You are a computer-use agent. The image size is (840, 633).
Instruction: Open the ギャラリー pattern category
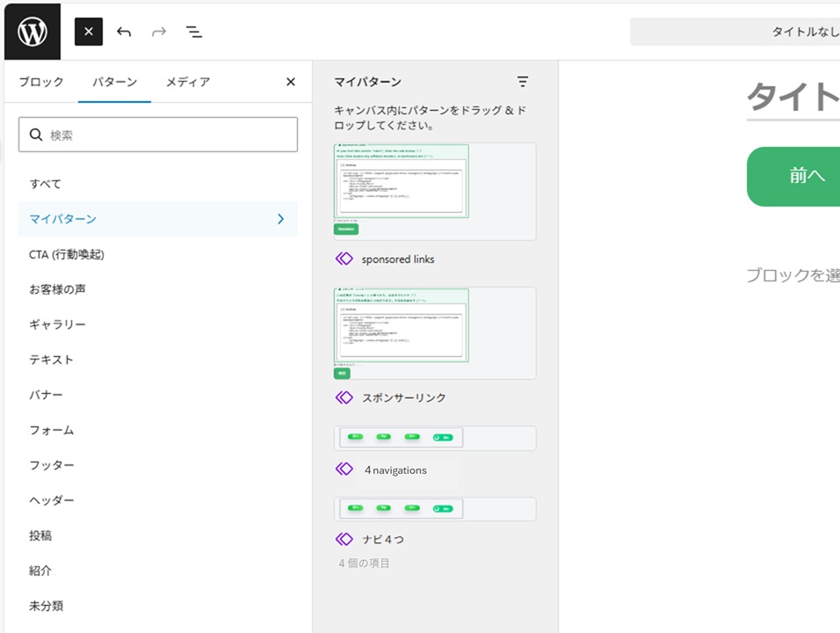tap(57, 324)
